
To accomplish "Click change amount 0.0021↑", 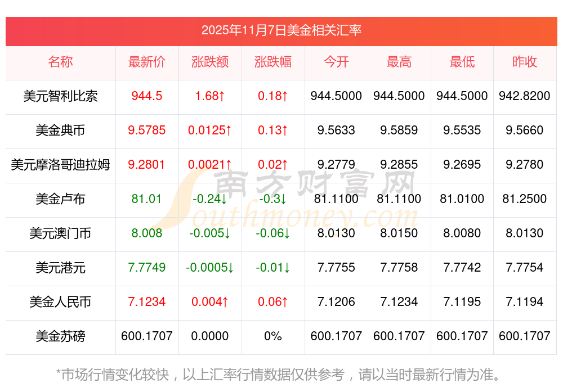I will point(209,165).
